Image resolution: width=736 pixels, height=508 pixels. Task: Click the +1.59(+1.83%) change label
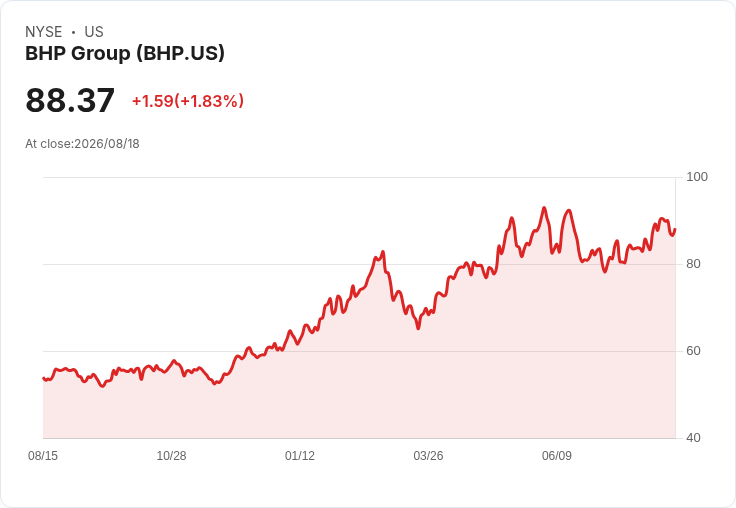(x=188, y=101)
